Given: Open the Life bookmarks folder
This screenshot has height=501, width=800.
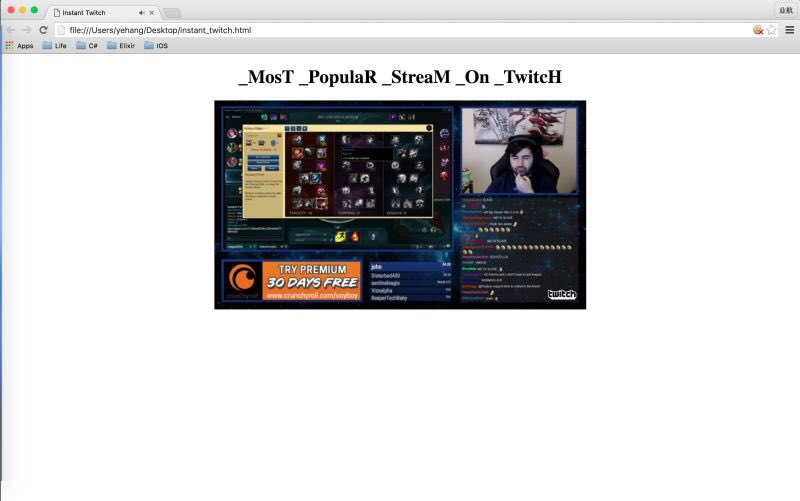Looking at the screenshot, I should tap(55, 45).
